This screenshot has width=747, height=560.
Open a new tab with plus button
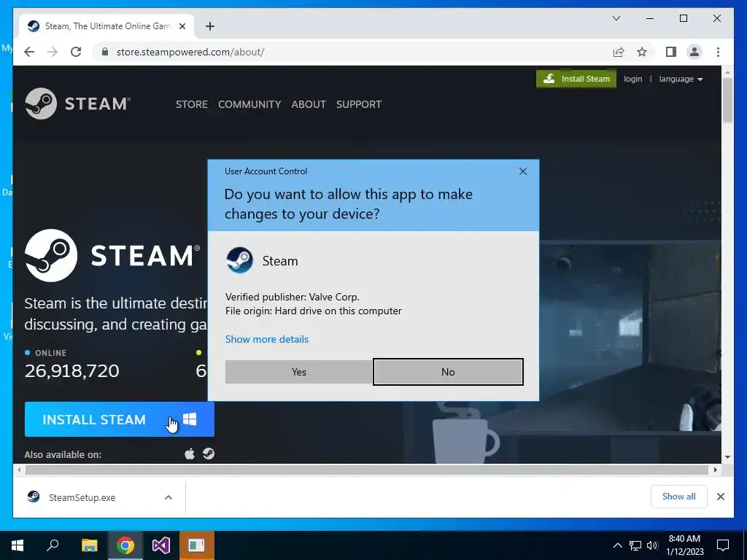(x=210, y=26)
